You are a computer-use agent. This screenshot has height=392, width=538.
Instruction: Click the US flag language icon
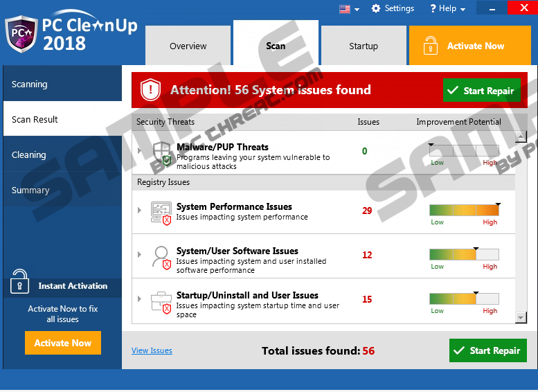(345, 9)
